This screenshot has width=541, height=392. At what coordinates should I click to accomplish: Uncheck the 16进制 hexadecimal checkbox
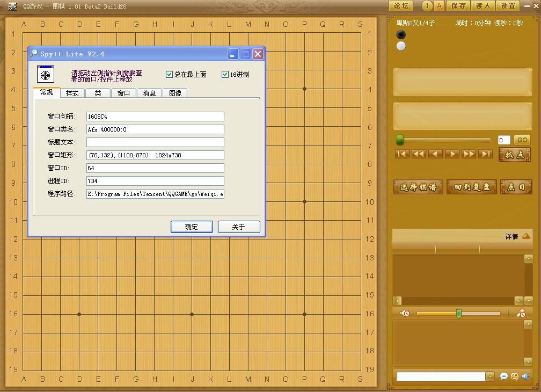(225, 75)
